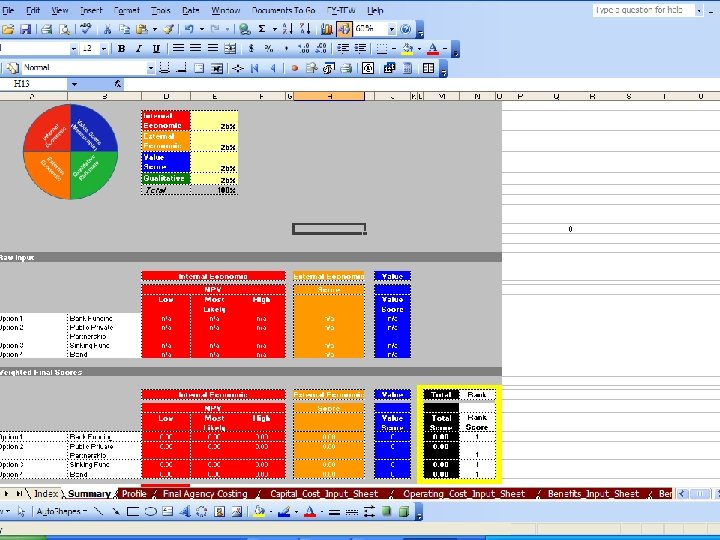The image size is (720, 540).
Task: Open the font name dropdown arrow
Action: pos(74,49)
